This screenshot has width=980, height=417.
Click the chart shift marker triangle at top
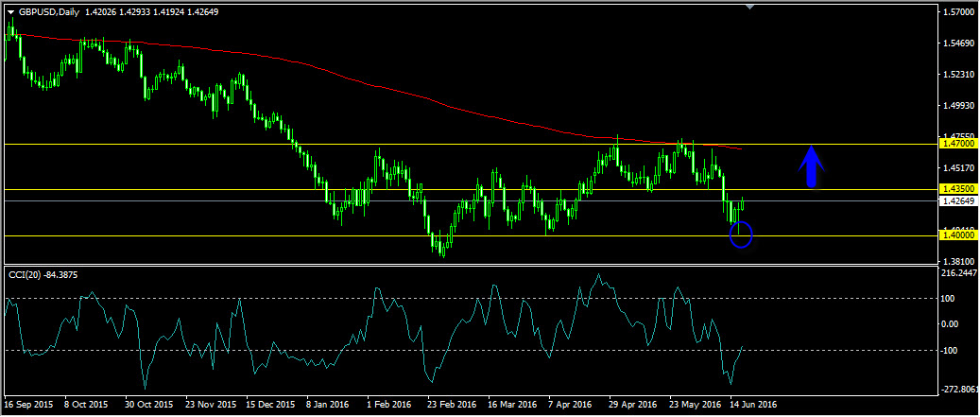(750, 7)
